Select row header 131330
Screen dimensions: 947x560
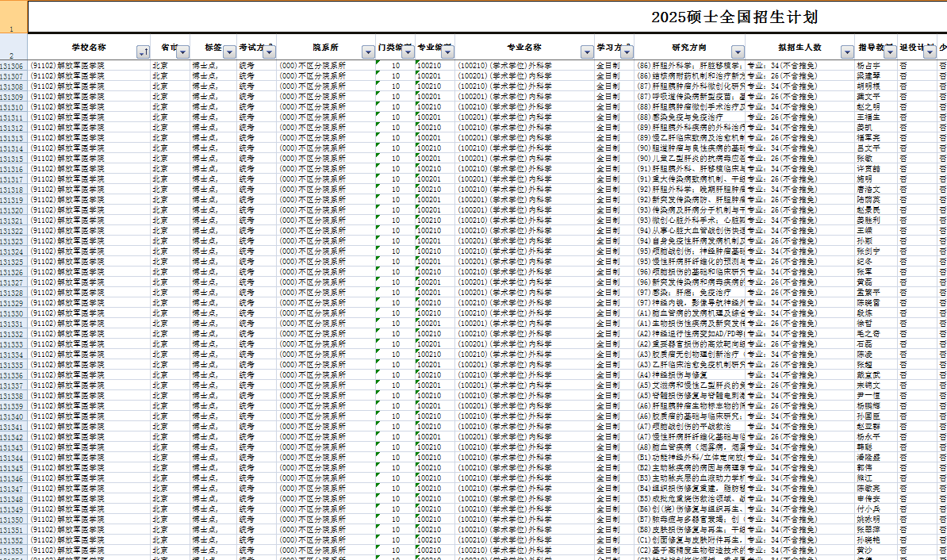(13, 313)
